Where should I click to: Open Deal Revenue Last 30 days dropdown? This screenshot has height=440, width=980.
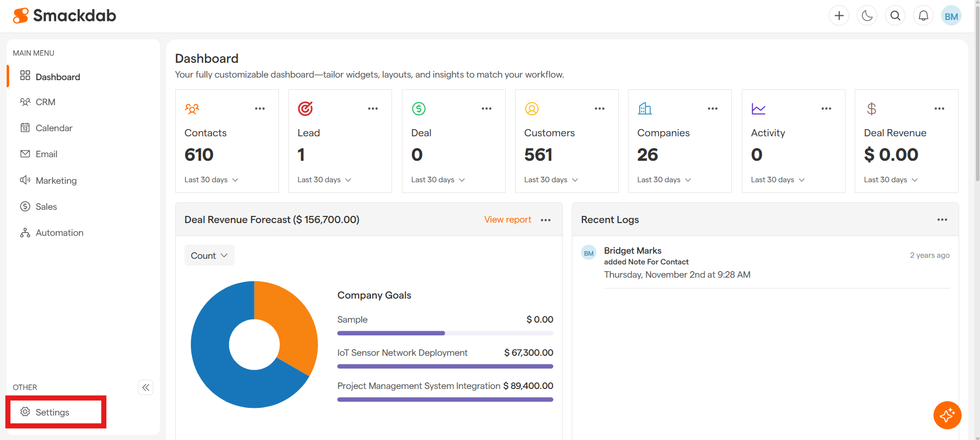pos(891,180)
